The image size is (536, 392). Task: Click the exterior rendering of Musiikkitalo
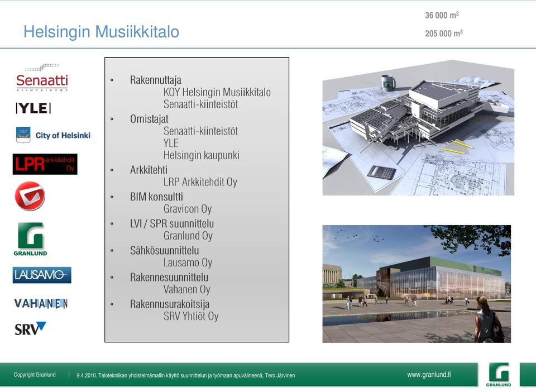click(x=417, y=284)
